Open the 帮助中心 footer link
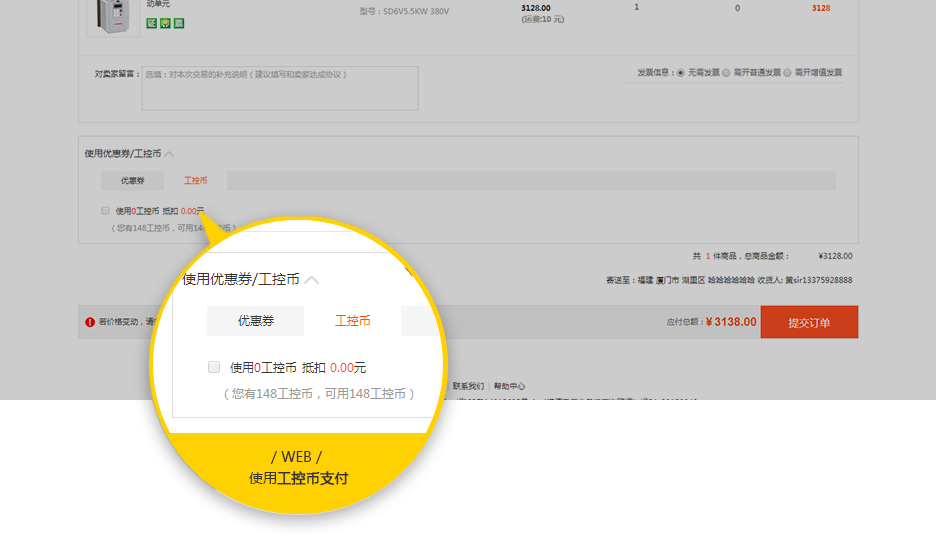Screen dimensions: 936x536 click(x=509, y=386)
